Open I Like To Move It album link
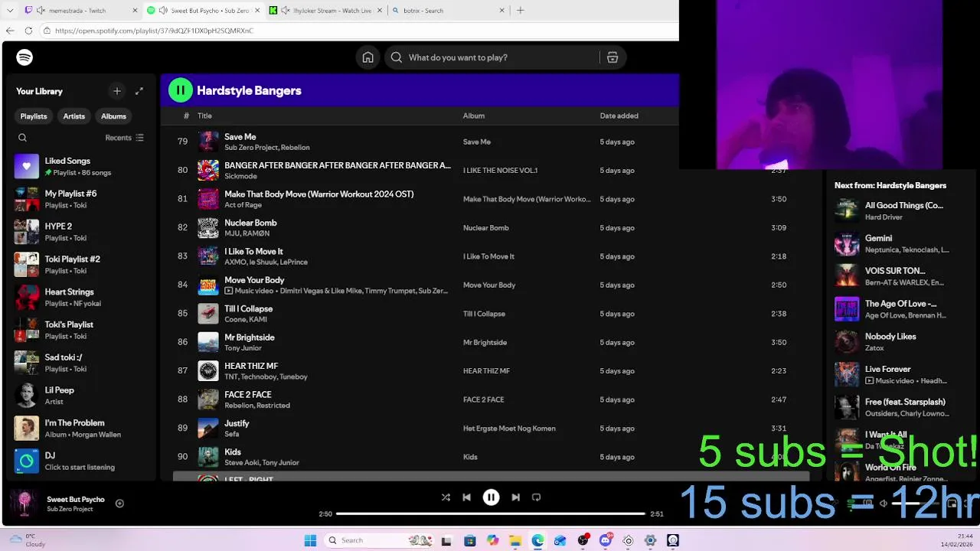The height and width of the screenshot is (551, 980). 488,256
